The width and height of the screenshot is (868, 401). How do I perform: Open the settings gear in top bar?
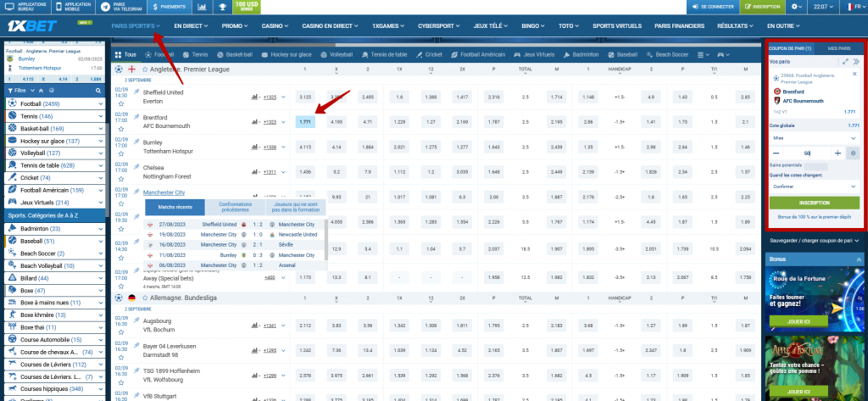click(797, 7)
